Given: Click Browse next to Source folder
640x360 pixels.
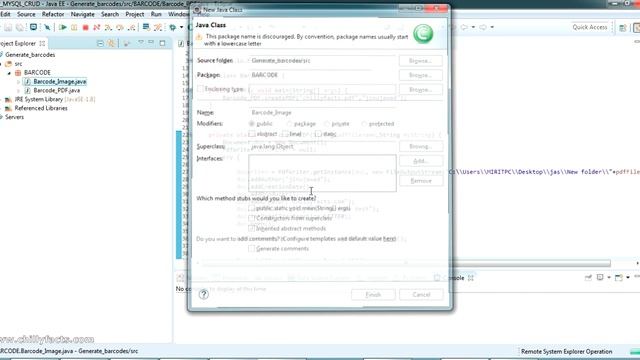Looking at the screenshot, I should pyautogui.click(x=420, y=60).
